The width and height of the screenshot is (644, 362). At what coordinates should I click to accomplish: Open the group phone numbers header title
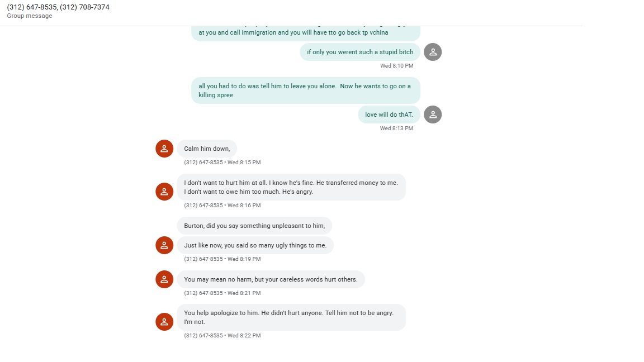58,7
